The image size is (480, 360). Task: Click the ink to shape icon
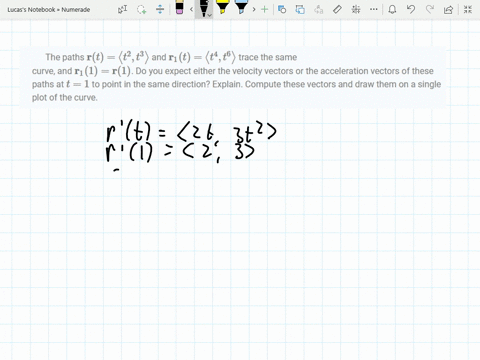pos(300,9)
